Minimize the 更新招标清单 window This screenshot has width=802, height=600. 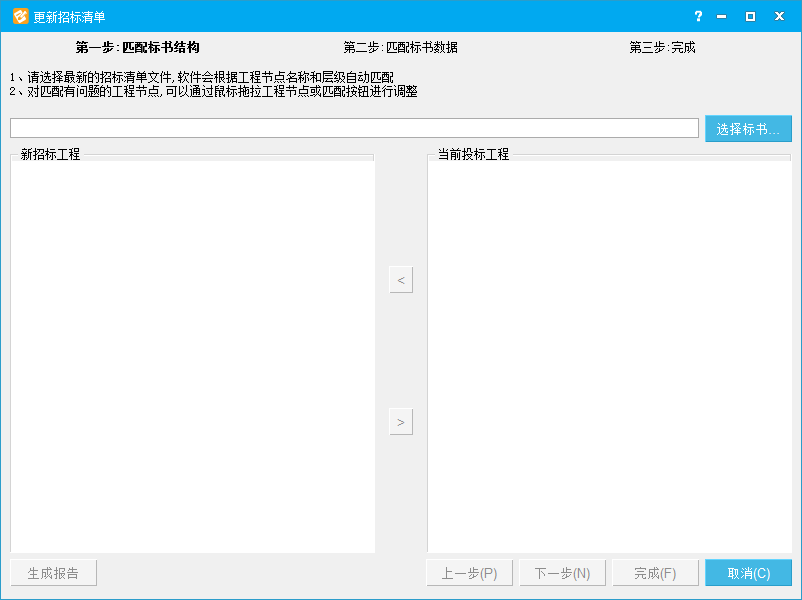[721, 17]
